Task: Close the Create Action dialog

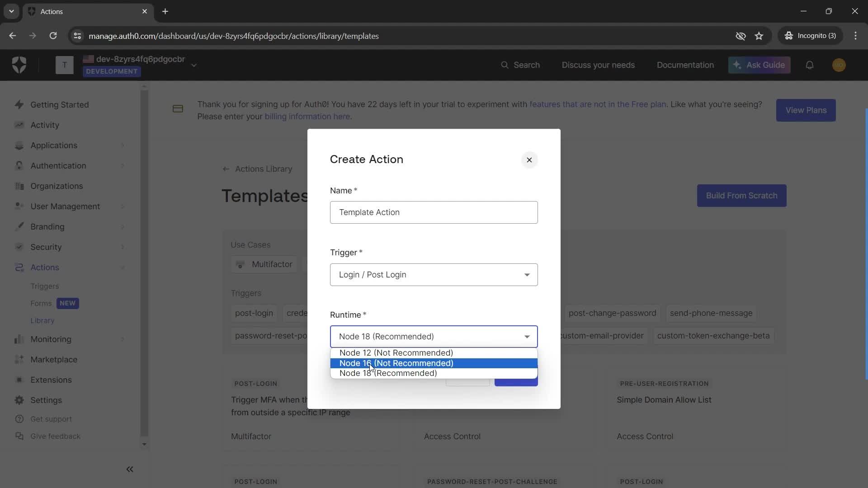Action: point(529,160)
